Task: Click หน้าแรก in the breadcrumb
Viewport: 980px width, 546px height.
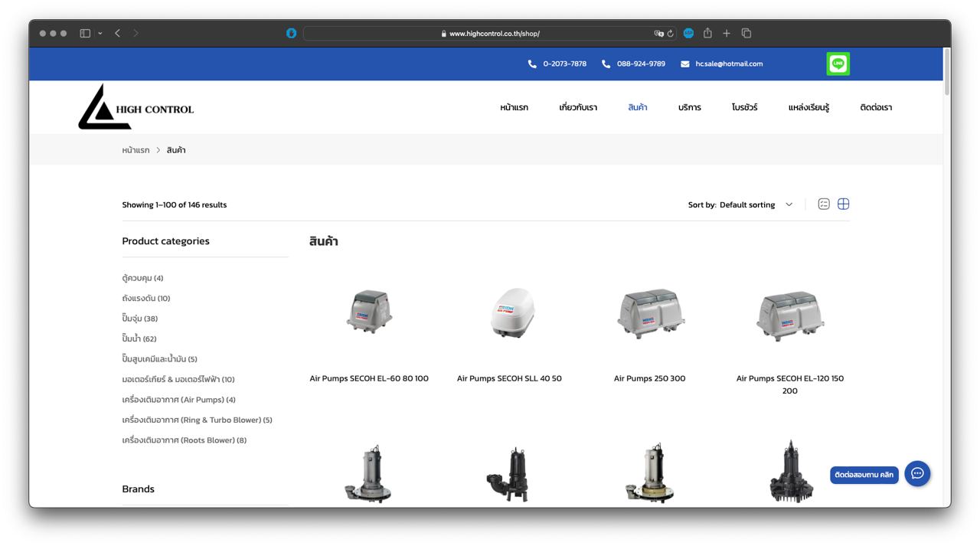Action: click(136, 150)
